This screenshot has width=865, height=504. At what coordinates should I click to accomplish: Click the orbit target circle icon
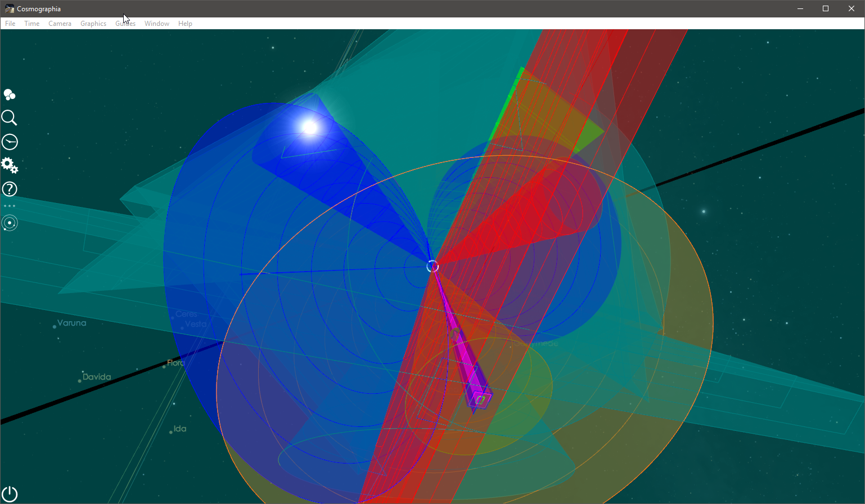click(x=10, y=223)
